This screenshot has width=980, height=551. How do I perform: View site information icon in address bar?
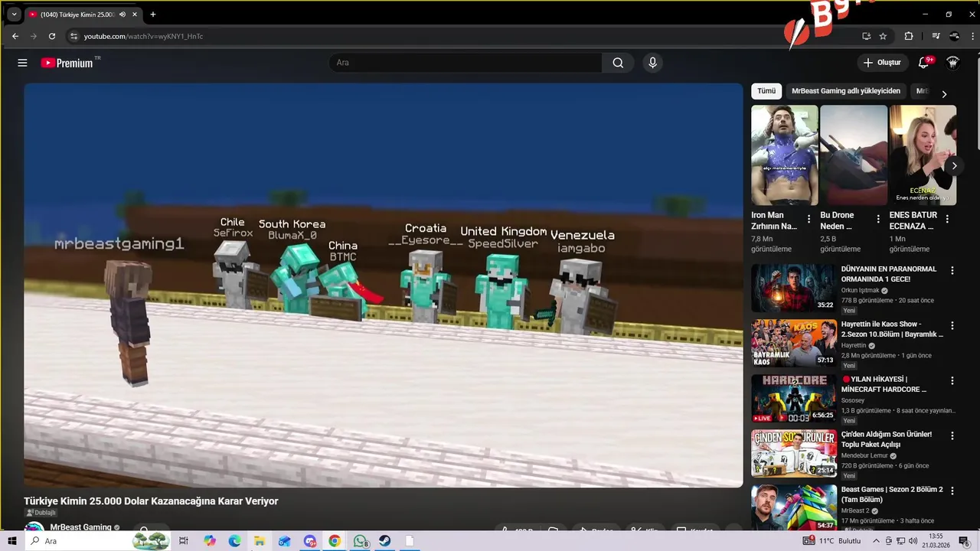[x=73, y=36]
